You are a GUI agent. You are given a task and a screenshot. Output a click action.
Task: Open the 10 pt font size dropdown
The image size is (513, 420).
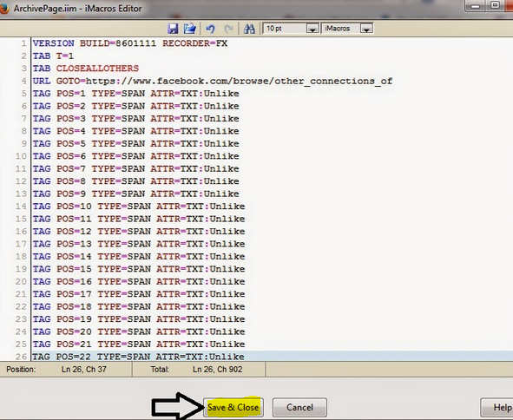(x=312, y=29)
